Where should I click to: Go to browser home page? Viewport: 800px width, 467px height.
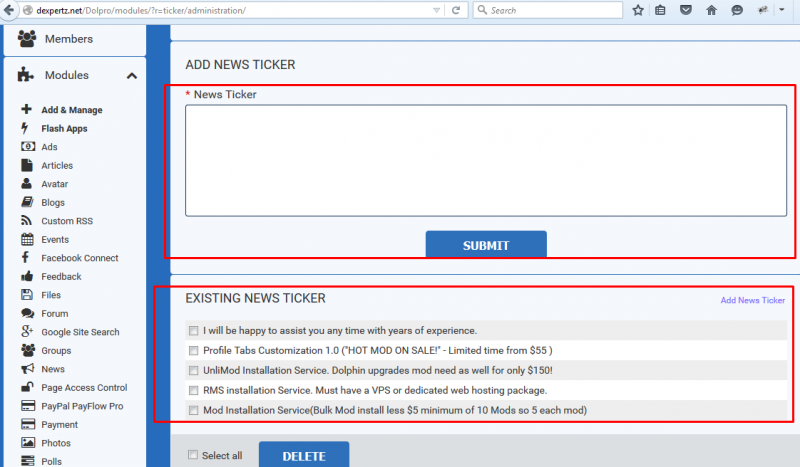712,10
